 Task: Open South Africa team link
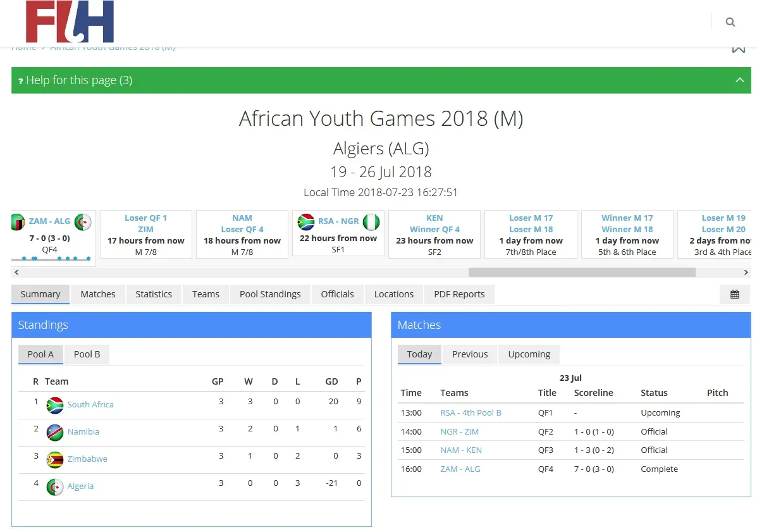[90, 405]
